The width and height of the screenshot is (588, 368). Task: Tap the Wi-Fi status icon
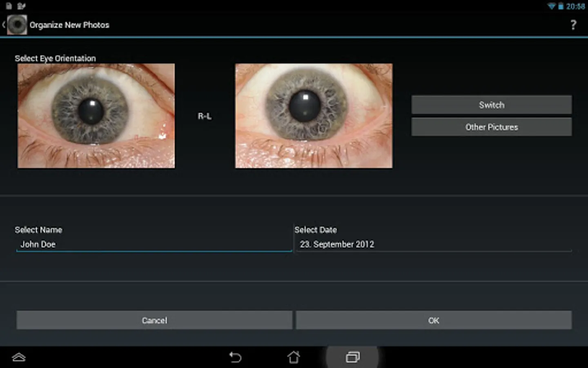552,6
